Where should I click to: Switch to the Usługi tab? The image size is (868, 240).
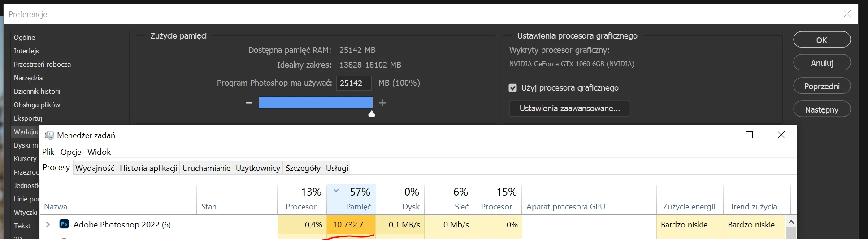(x=337, y=168)
